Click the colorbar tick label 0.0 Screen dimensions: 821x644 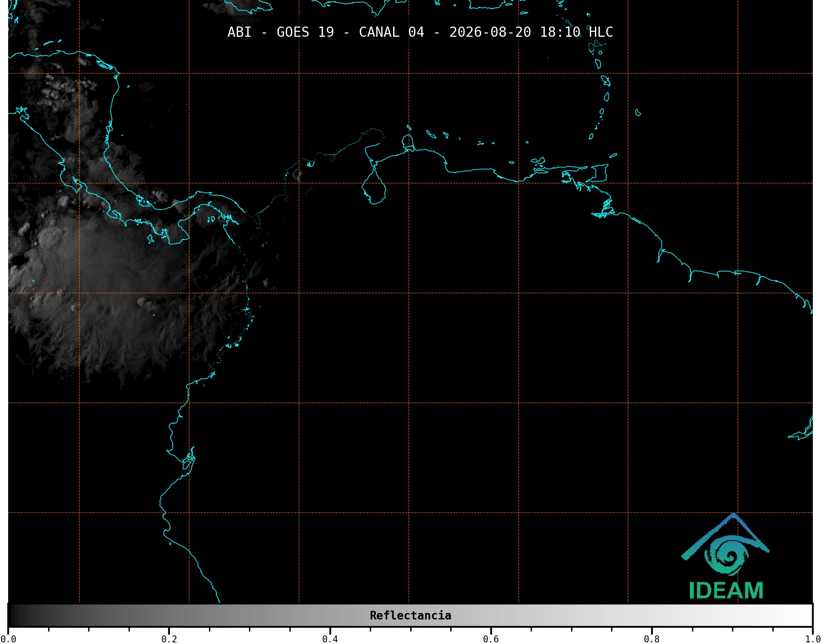[8, 639]
